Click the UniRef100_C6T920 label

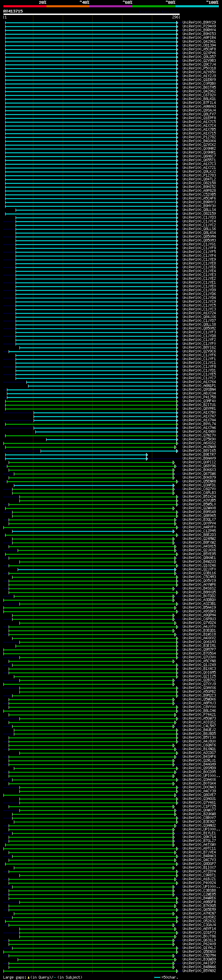pyautogui.click(x=199, y=95)
